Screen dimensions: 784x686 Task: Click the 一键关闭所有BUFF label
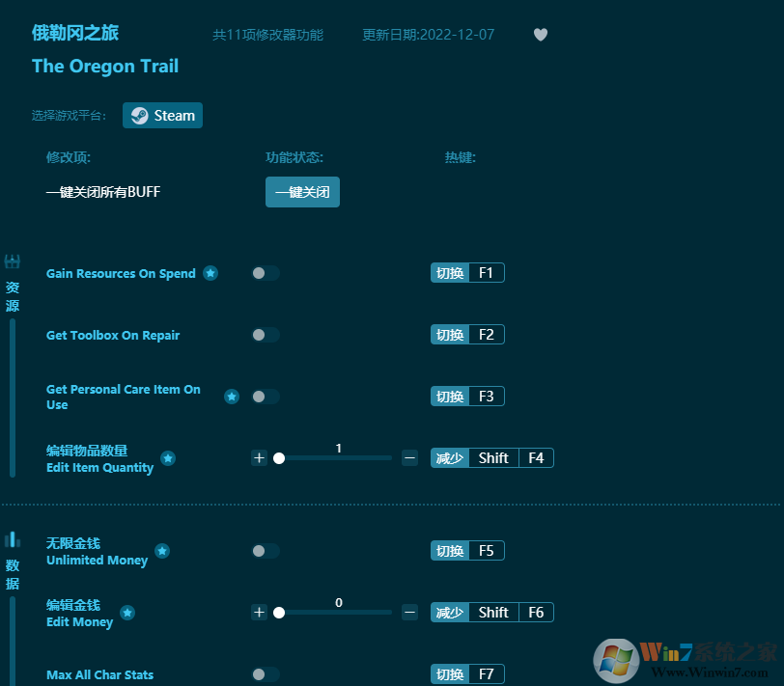(103, 192)
